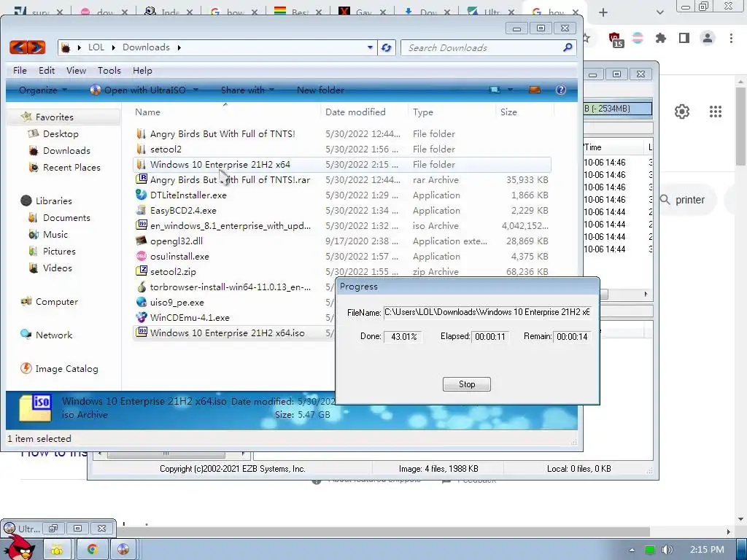This screenshot has height=560, width=747.
Task: Select the uiso9_pe.exe icon
Action: tap(141, 302)
